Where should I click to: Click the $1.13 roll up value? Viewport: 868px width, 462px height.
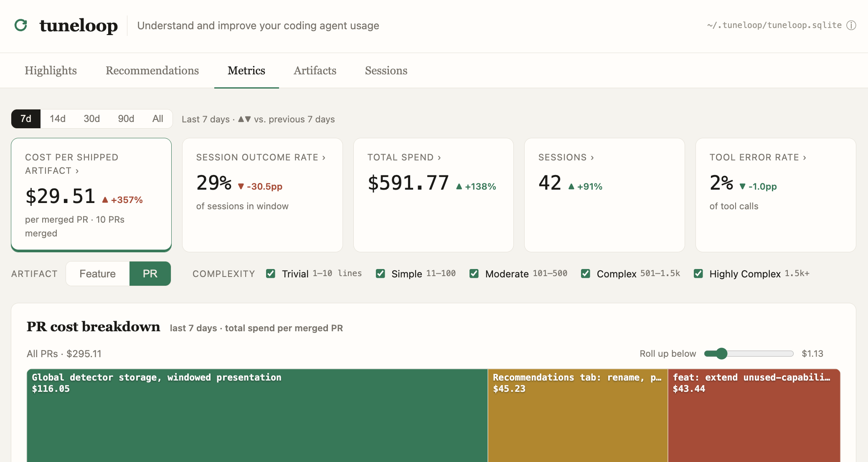pos(812,354)
